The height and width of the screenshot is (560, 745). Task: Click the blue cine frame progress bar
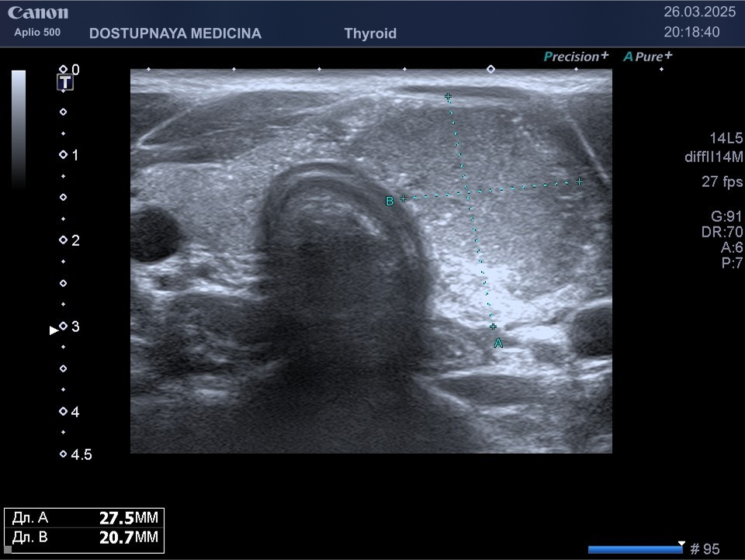(x=635, y=550)
